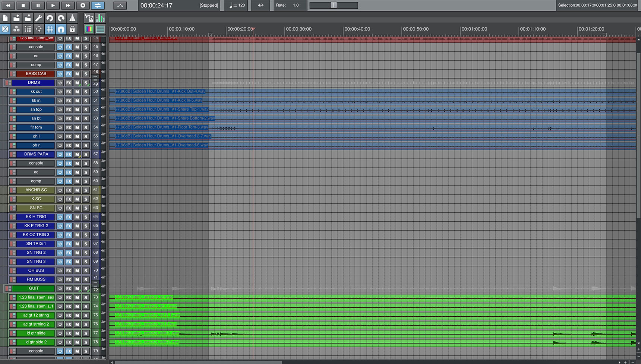Click the FX button on the DRMS track
The image size is (641, 364).
point(69,82)
